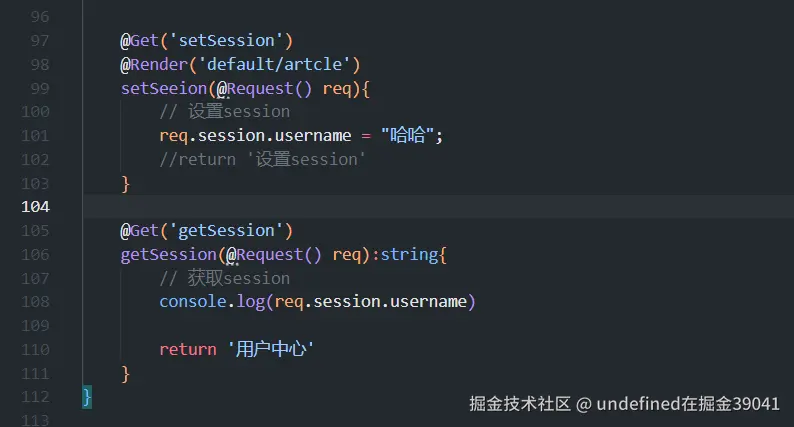
Task: Click the return '用户中心' statement
Action: point(236,349)
